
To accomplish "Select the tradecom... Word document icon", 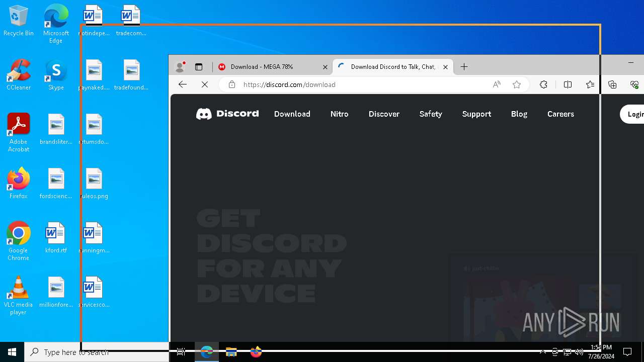I will pos(131,21).
